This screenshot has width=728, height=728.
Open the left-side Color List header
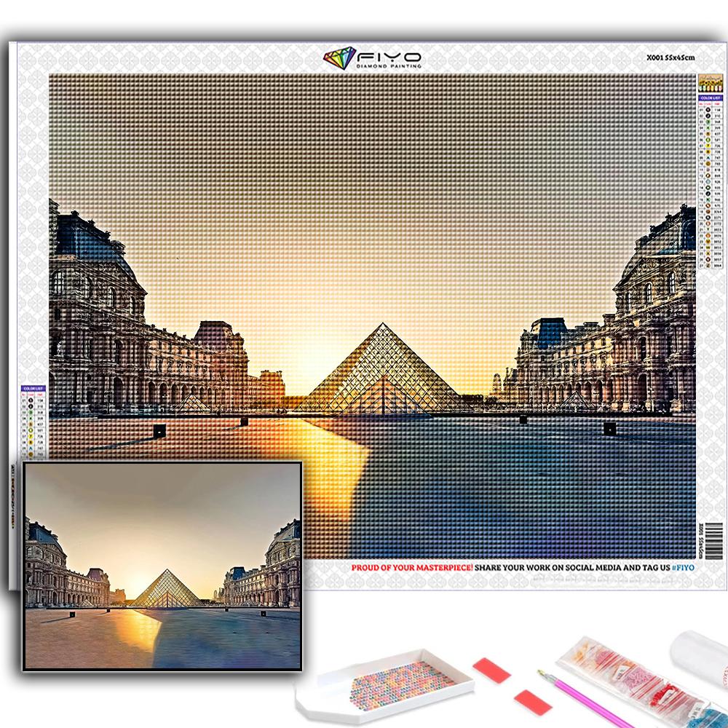tap(33, 389)
